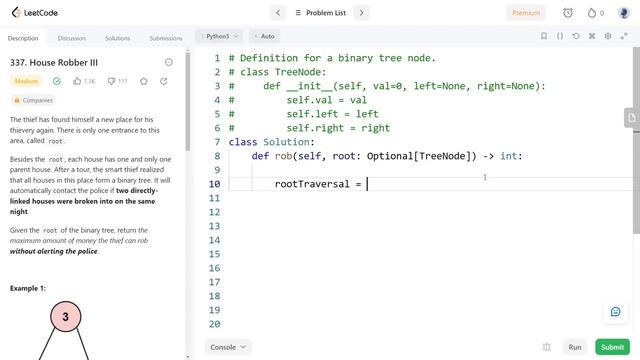This screenshot has width=640, height=360.
Task: Click the '337. House Robber III' title
Action: pyautogui.click(x=54, y=62)
